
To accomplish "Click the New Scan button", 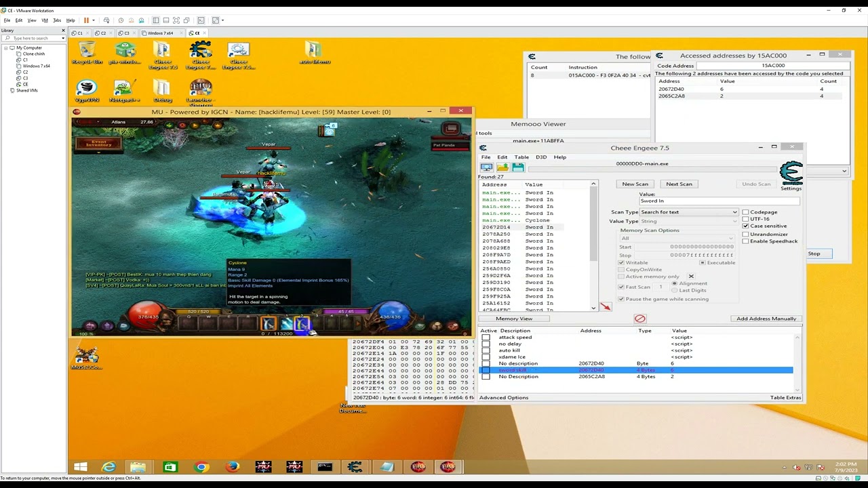I will pyautogui.click(x=635, y=184).
